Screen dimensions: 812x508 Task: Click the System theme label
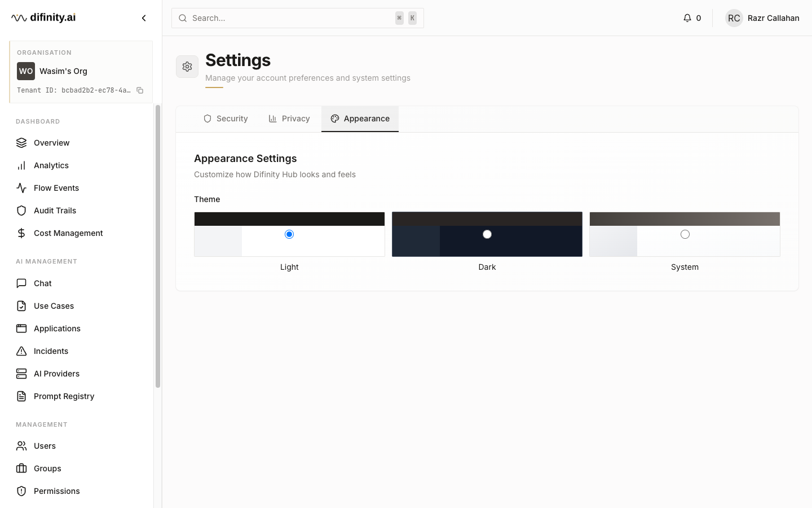click(685, 267)
